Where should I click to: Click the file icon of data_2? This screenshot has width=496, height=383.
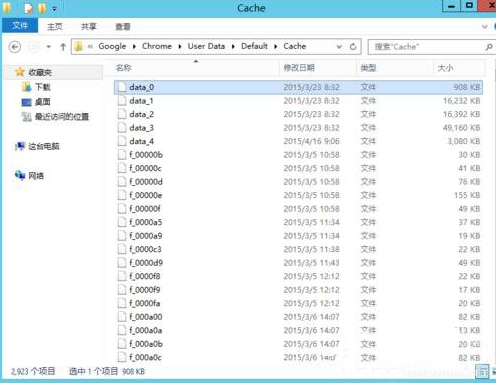click(122, 114)
